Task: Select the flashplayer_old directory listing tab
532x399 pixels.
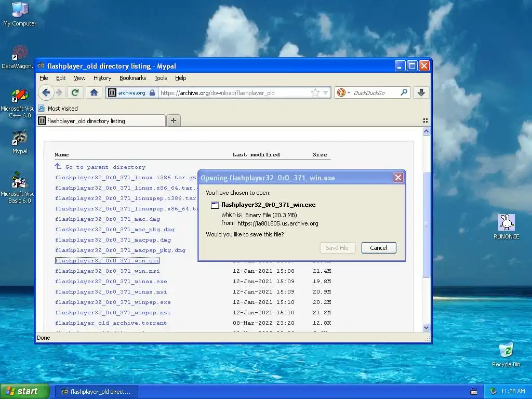Action: tap(101, 121)
